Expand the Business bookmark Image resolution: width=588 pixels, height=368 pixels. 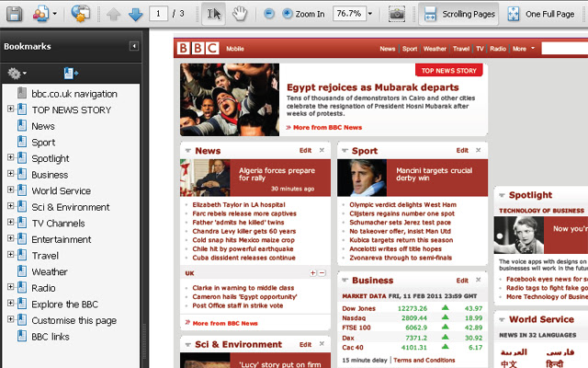click(10, 173)
